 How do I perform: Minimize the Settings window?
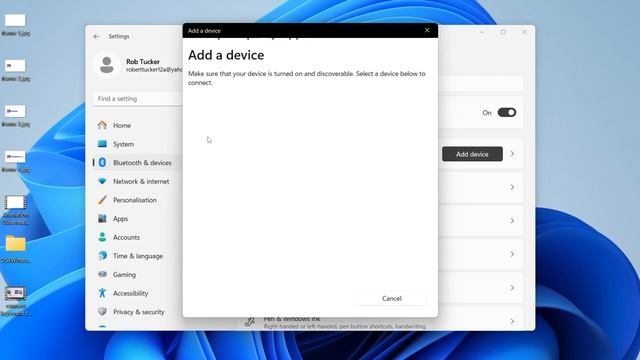[482, 32]
